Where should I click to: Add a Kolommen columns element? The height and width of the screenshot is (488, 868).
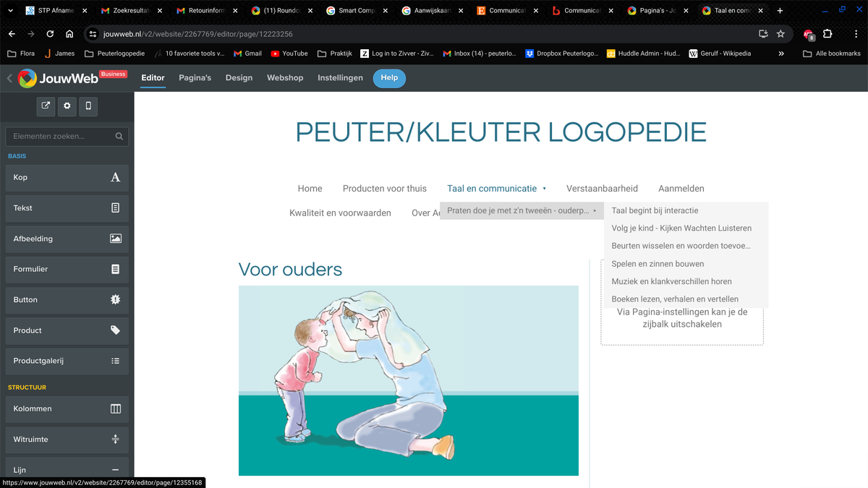tap(67, 408)
